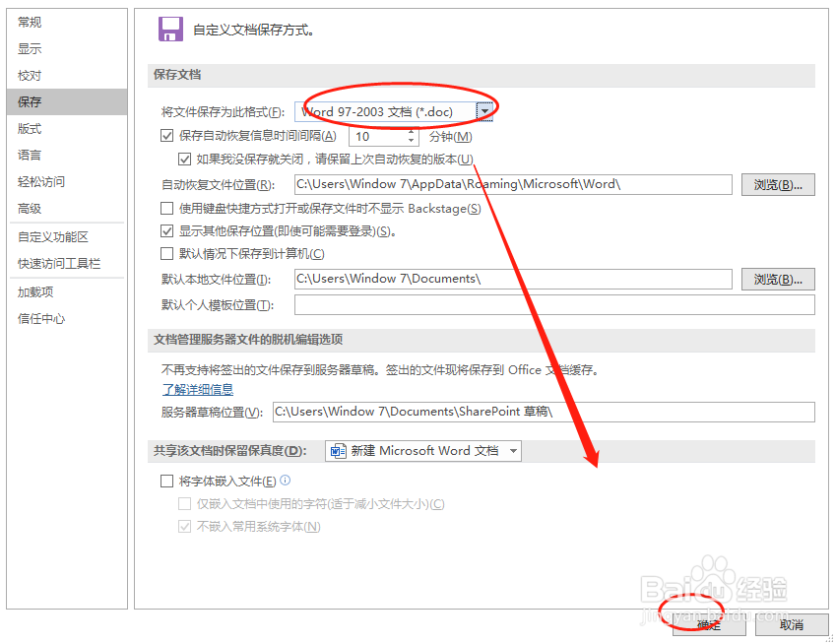
Task: Click the Word document icon in fidelity dropdown
Action: pos(338,451)
